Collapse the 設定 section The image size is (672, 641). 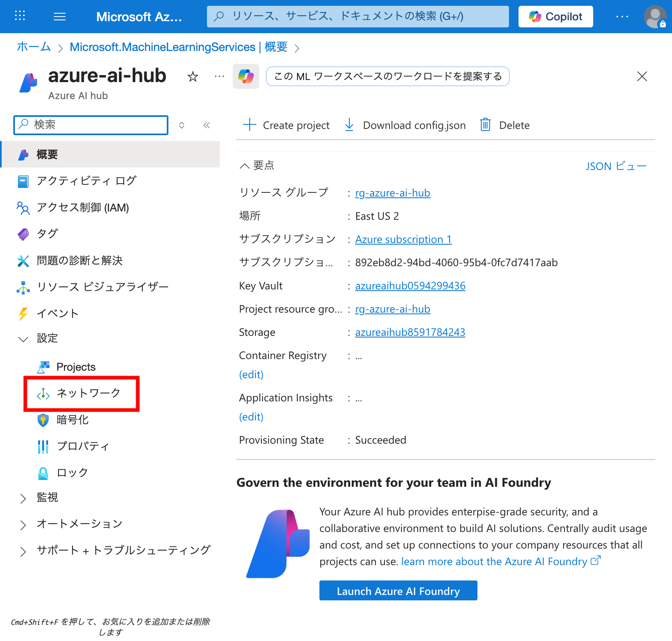23,339
